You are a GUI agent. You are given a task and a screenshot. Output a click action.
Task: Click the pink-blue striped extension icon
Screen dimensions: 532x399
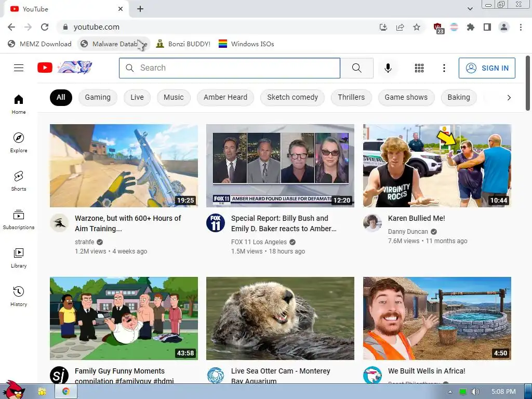pyautogui.click(x=454, y=27)
